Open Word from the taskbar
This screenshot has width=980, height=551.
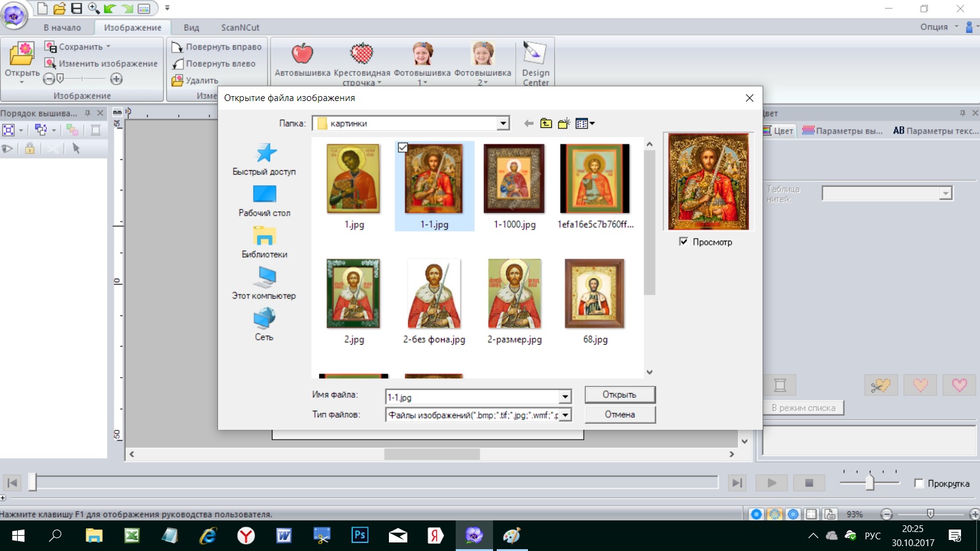284,536
